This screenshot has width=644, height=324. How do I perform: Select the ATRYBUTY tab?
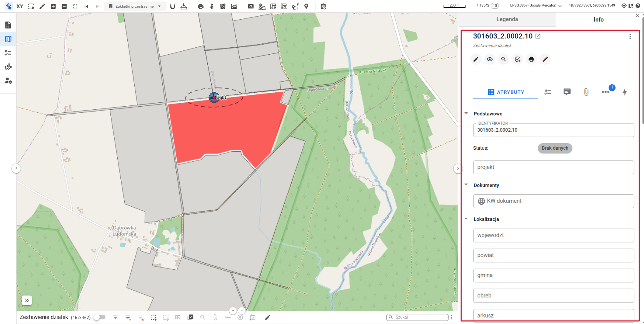(506, 92)
